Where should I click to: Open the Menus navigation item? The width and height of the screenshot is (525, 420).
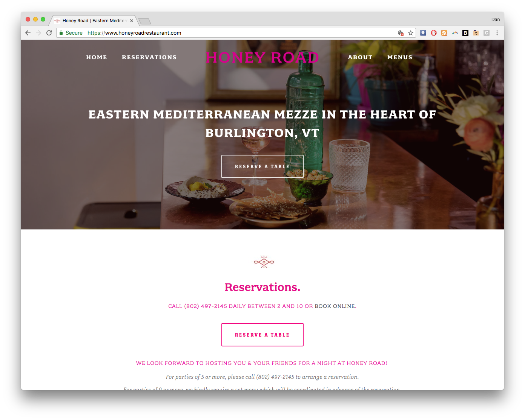400,57
